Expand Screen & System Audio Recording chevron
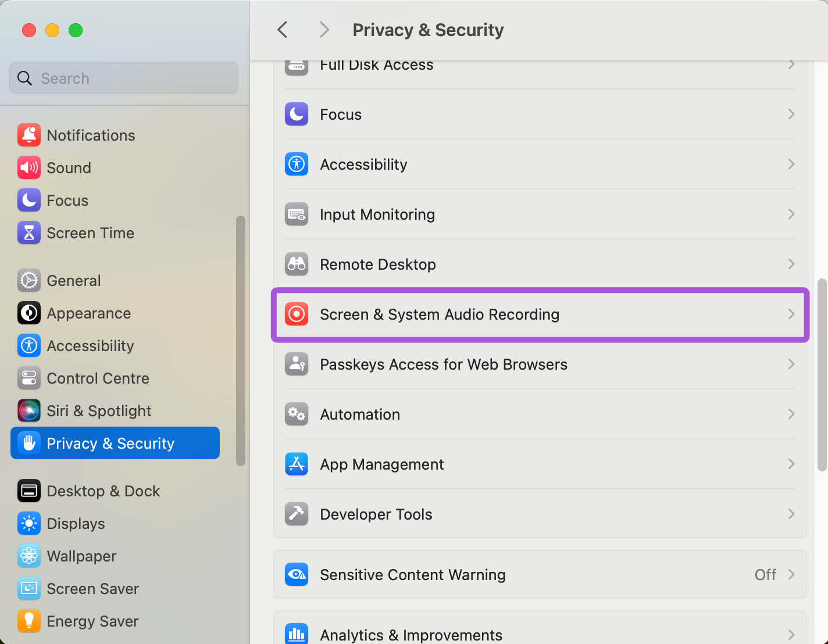 coord(791,314)
